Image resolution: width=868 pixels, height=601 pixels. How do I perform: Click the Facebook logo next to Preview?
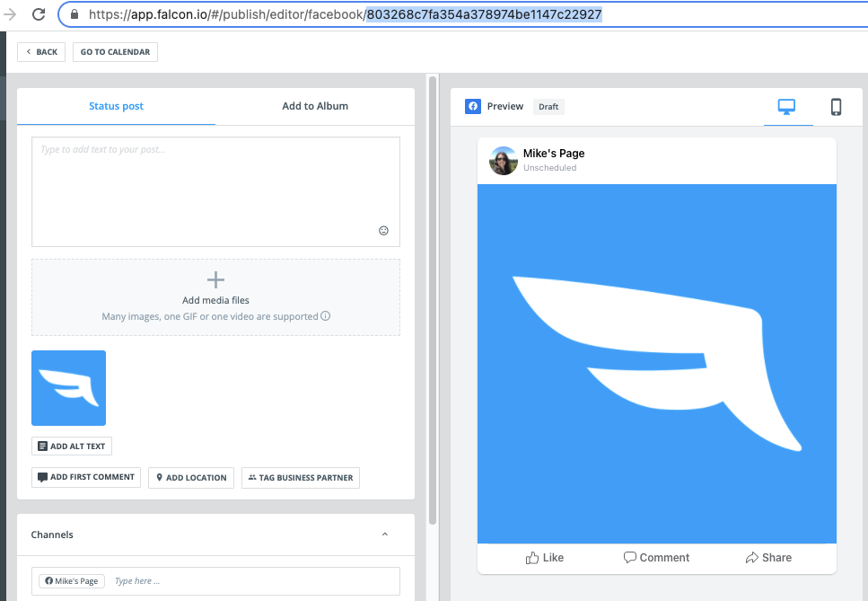[x=473, y=106]
